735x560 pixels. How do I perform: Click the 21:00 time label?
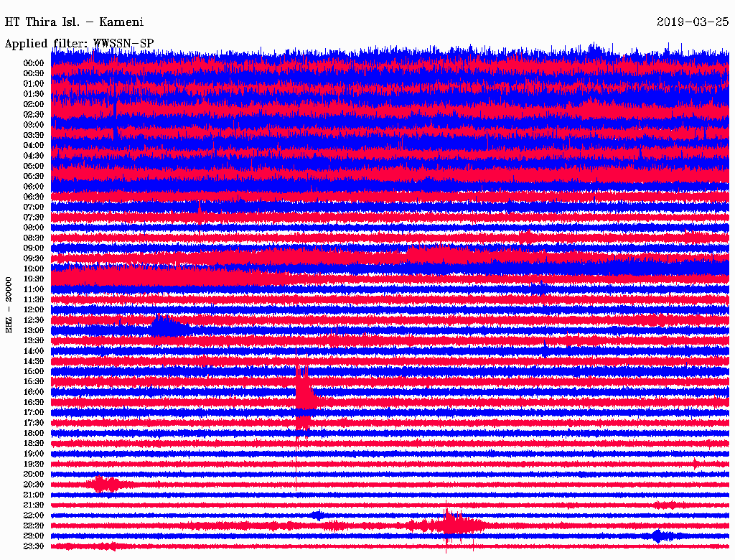coord(34,495)
